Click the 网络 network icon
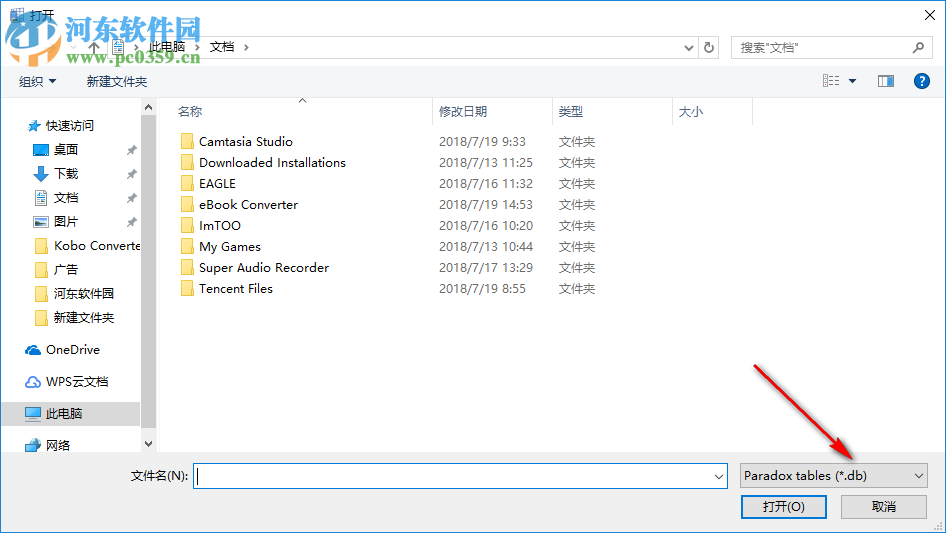 click(33, 445)
